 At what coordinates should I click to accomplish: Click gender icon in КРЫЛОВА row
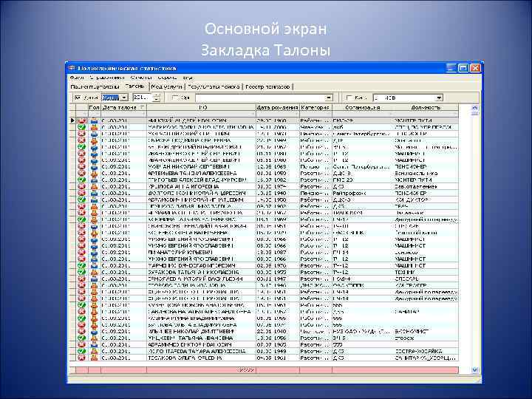[x=94, y=187]
